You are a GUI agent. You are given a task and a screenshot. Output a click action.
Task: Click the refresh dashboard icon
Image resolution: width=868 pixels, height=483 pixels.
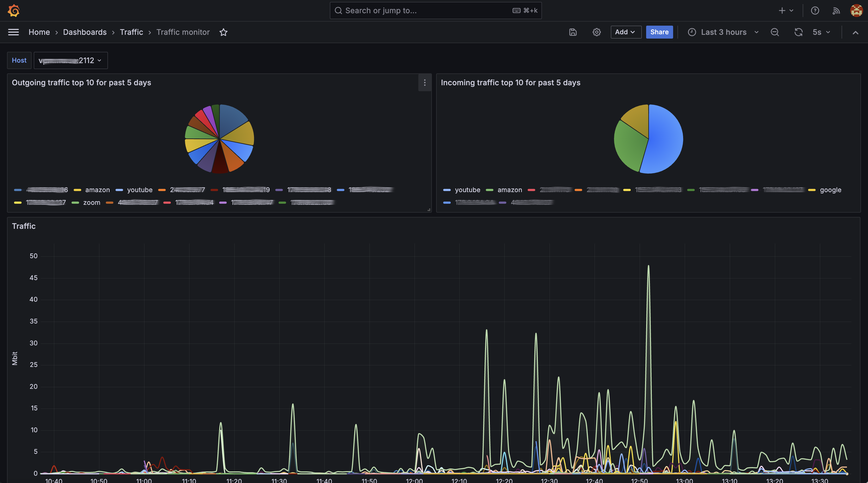[798, 32]
